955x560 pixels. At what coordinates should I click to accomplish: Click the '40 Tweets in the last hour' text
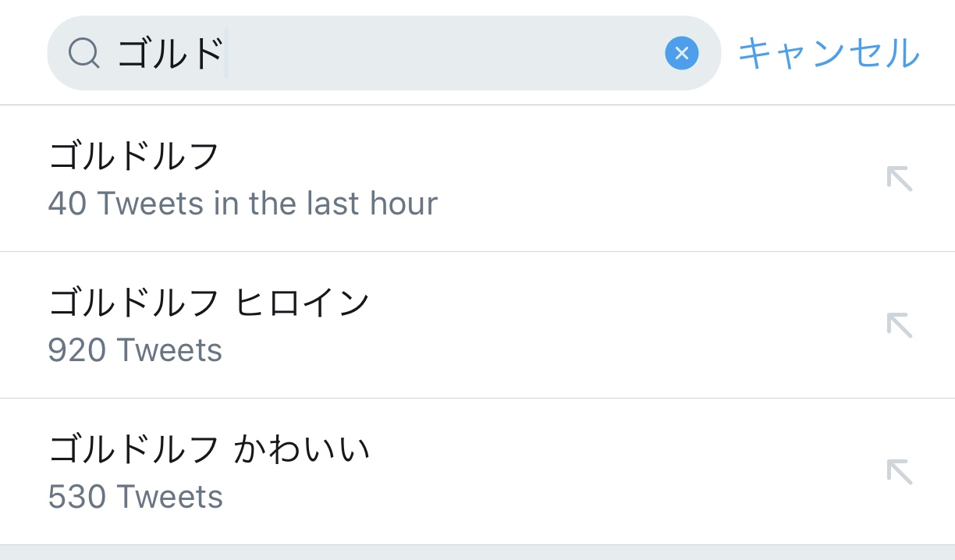coord(242,204)
